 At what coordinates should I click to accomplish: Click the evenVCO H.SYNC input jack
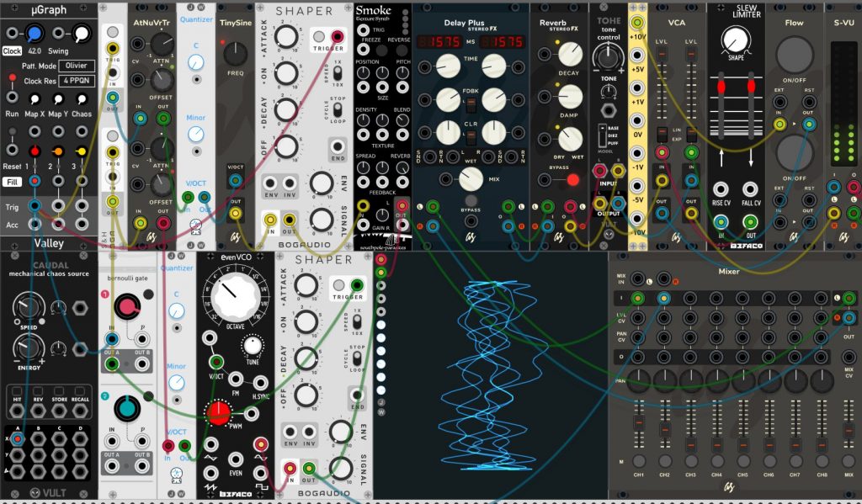coord(261,383)
